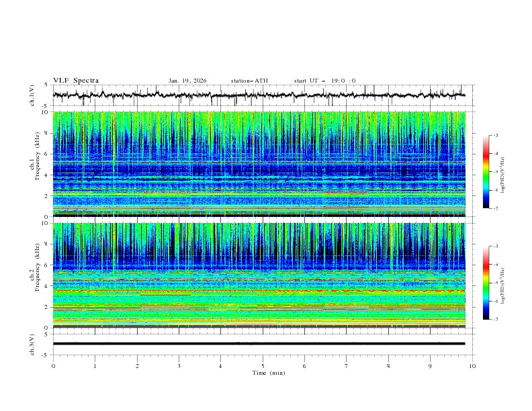Click time-axis tick label "5"
The width and height of the screenshot is (532, 411).
(263, 366)
